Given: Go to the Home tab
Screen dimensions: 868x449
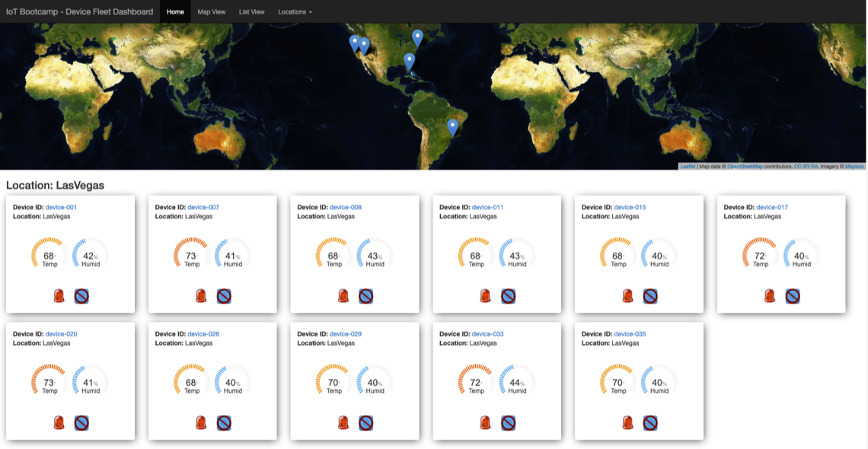Looking at the screenshot, I should point(175,11).
